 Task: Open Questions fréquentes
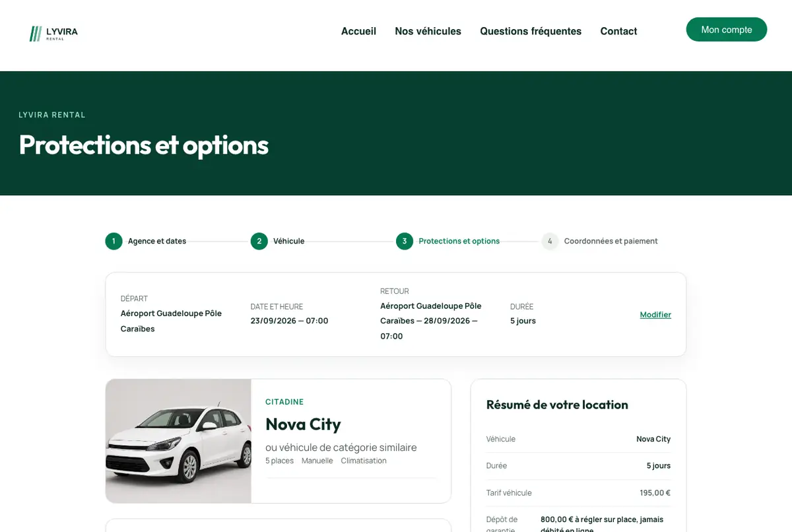point(531,31)
